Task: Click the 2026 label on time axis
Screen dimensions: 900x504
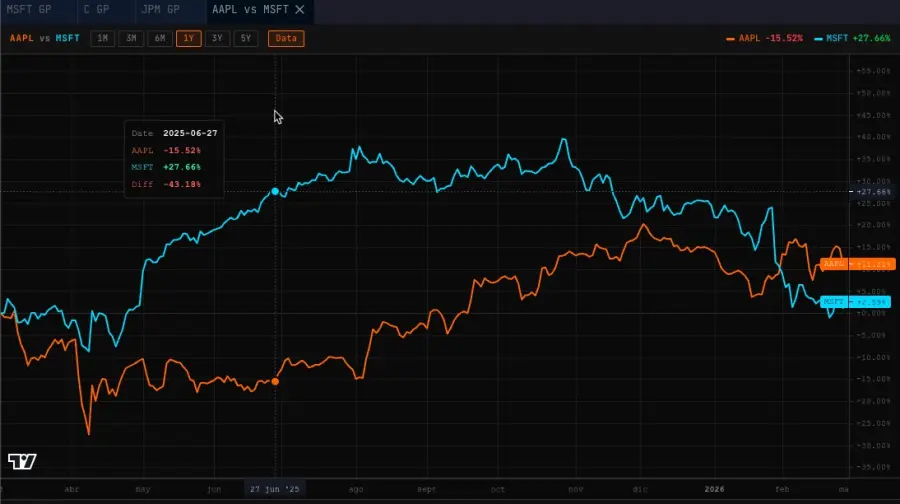Action: [x=714, y=489]
